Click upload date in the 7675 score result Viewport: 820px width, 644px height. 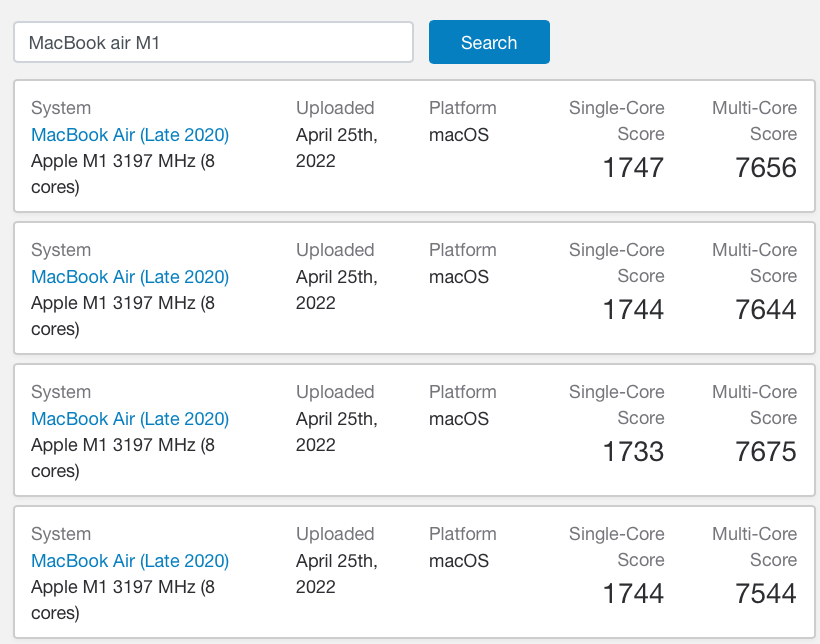pyautogui.click(x=336, y=431)
